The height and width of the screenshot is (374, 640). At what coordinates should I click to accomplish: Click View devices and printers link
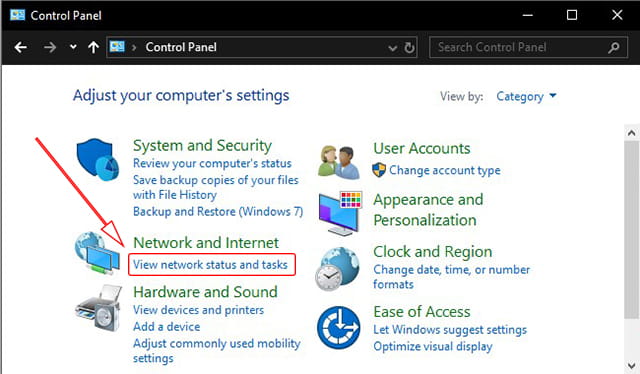click(x=198, y=310)
